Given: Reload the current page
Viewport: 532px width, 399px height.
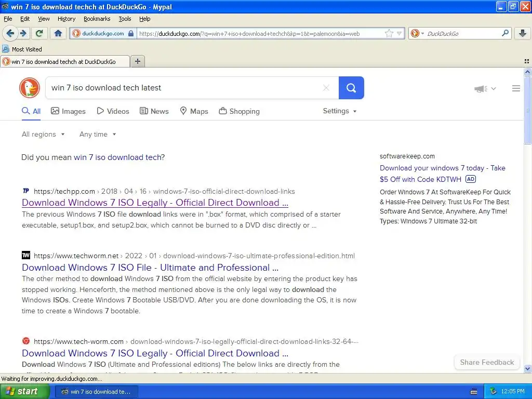Looking at the screenshot, I should coord(39,33).
